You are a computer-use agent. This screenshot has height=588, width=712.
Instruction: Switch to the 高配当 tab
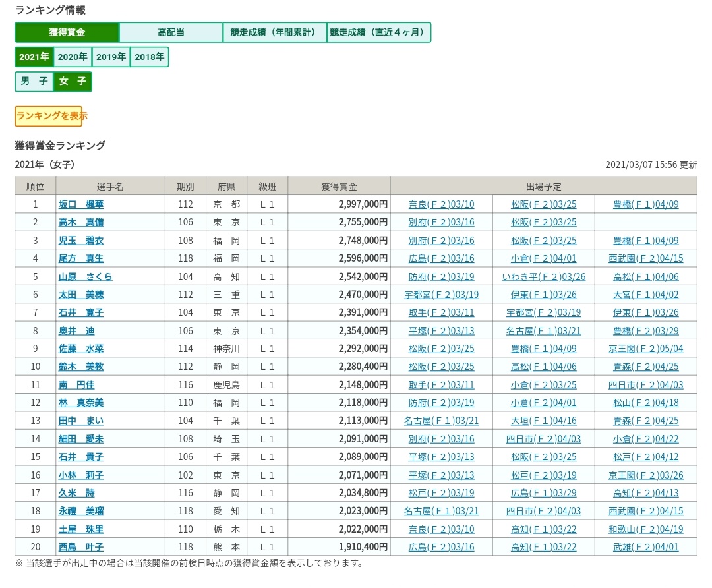[x=171, y=32]
